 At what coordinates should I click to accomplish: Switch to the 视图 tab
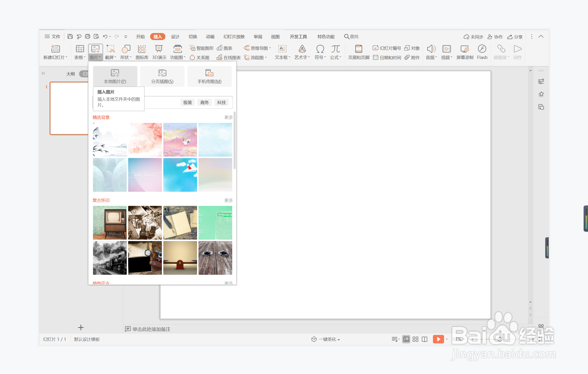pos(275,37)
